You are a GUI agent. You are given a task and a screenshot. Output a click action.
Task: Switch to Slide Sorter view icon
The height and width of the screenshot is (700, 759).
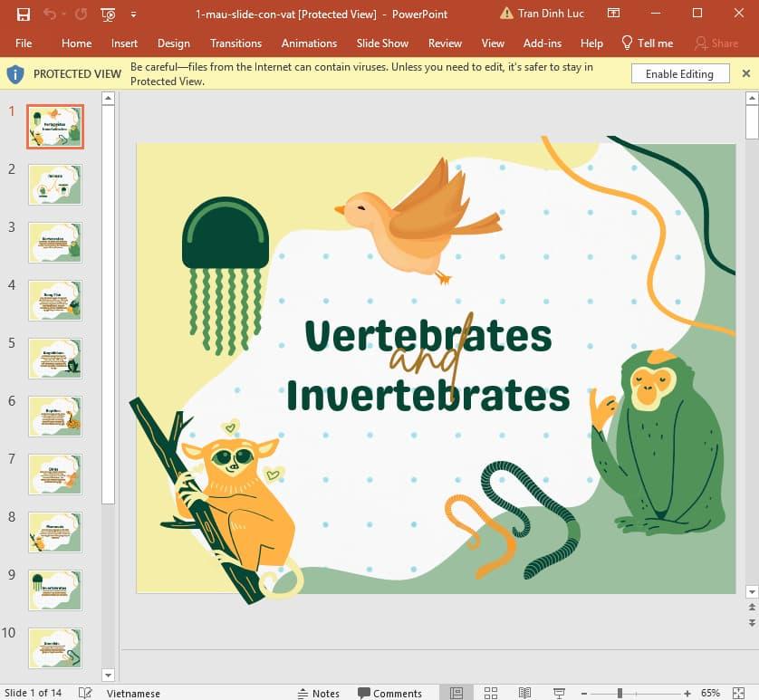(490, 693)
